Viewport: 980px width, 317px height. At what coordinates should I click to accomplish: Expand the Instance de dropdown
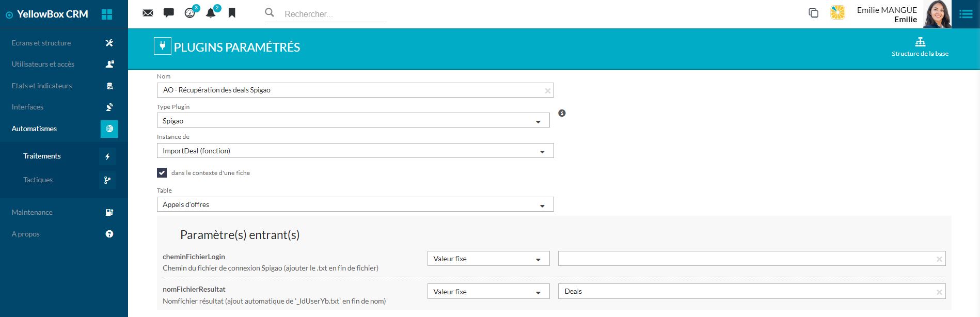pos(355,151)
